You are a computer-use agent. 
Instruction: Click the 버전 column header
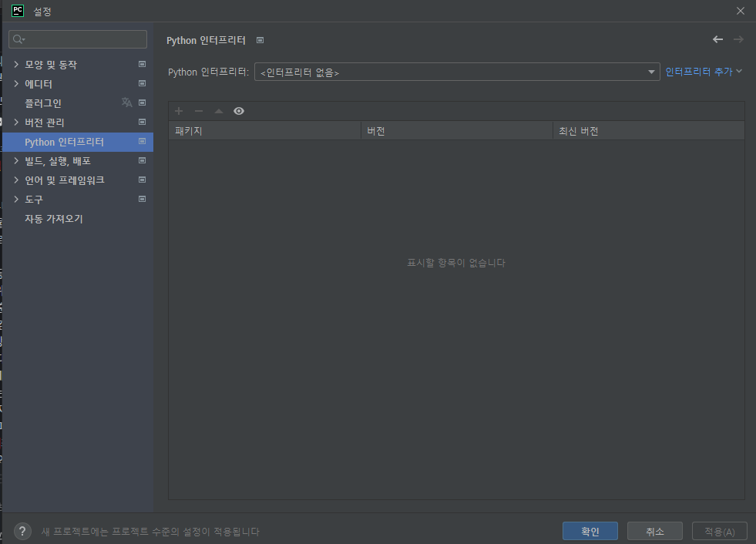pos(456,131)
